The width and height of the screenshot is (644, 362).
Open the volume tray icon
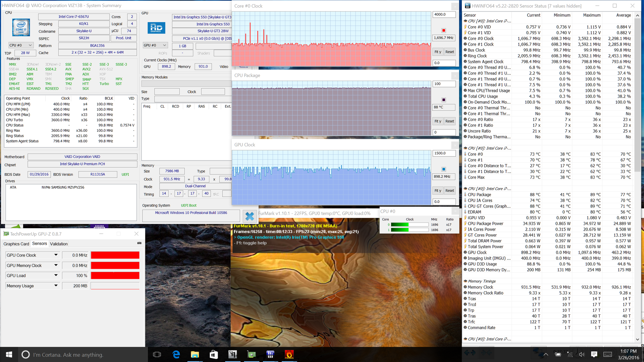coord(582,355)
